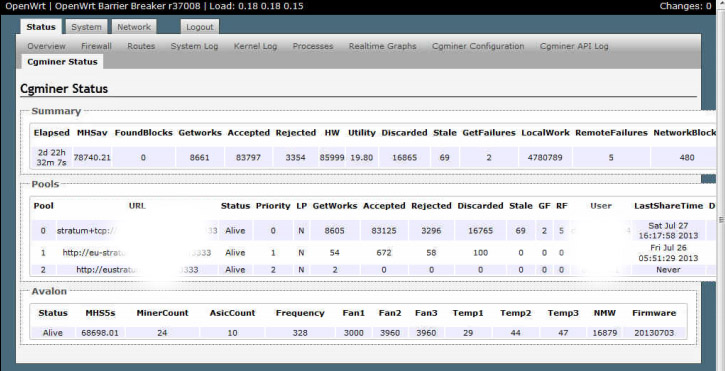Click MHSav value 78740.21

(92, 157)
